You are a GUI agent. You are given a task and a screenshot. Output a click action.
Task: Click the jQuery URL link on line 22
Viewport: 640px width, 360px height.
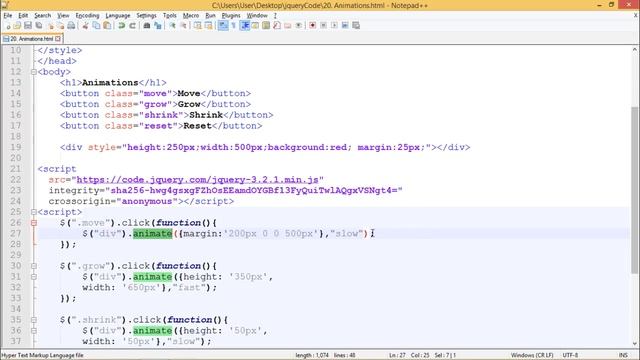tap(197, 180)
